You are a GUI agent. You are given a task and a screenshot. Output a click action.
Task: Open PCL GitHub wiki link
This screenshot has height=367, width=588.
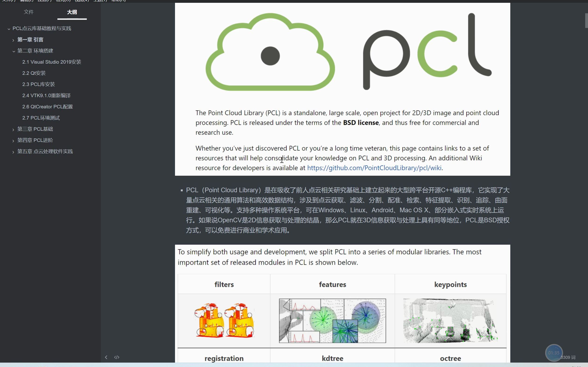tap(374, 168)
